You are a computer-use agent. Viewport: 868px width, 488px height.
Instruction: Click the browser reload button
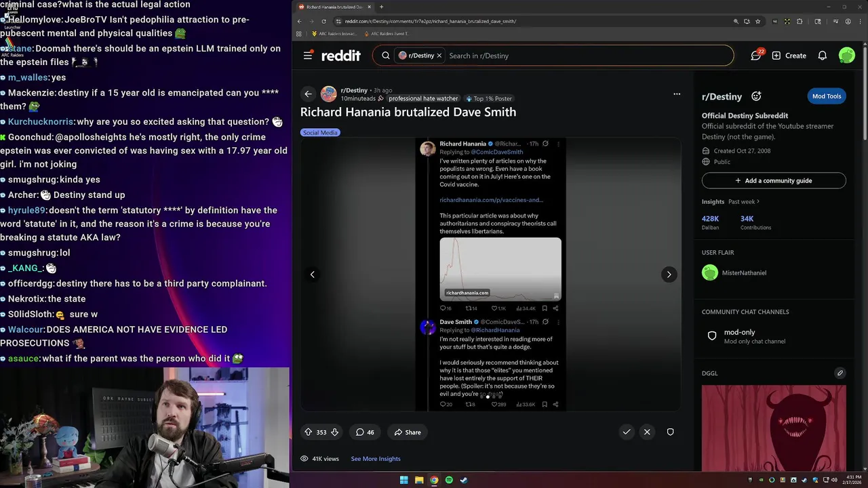[x=323, y=21]
